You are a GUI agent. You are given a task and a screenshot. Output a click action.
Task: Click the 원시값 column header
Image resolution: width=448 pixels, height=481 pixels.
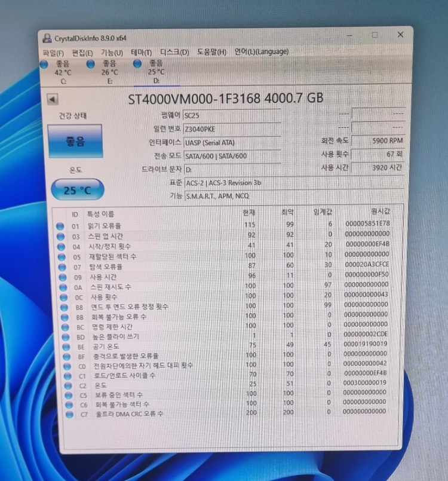(381, 211)
